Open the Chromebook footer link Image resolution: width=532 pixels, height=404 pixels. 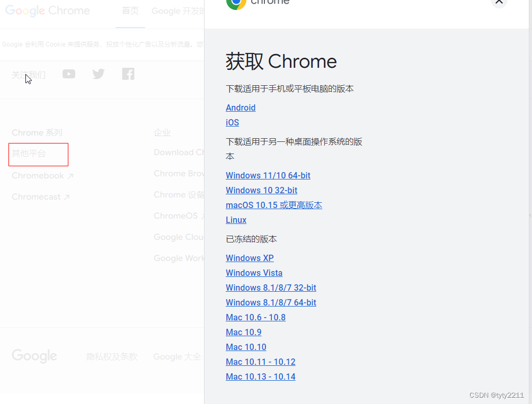point(42,176)
